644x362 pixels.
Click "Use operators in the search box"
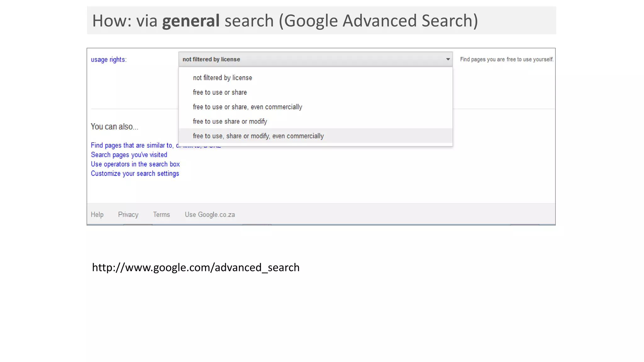pyautogui.click(x=136, y=164)
